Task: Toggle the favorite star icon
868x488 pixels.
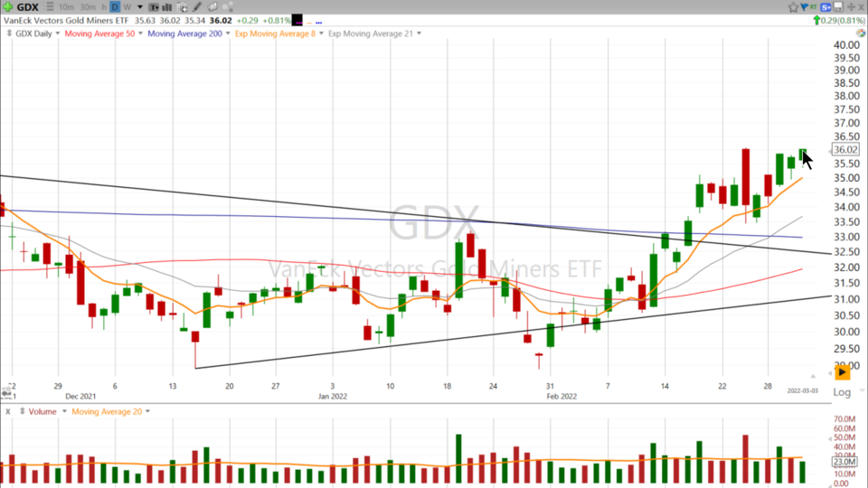Action: [793, 7]
